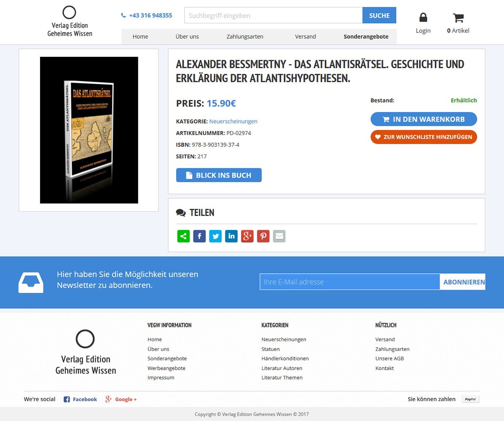Open the Sonderangebote menu item
504x421 pixels.
tap(366, 37)
